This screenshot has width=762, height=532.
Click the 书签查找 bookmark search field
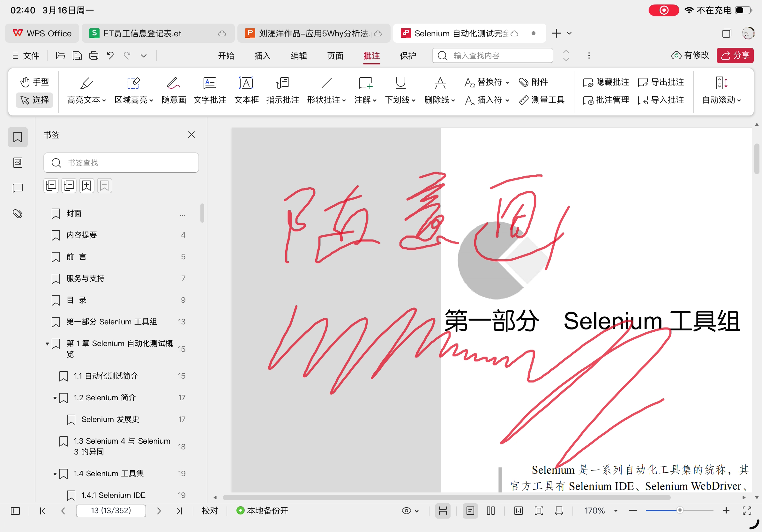tap(121, 163)
